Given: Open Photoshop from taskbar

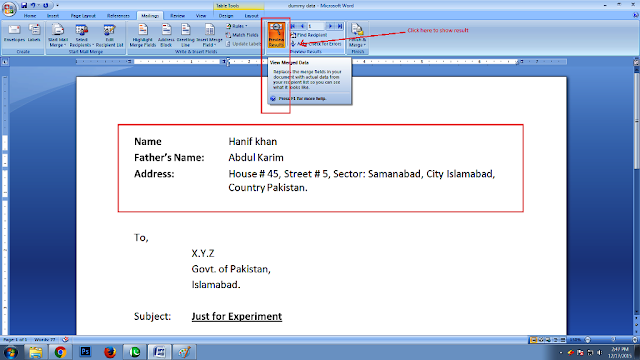Looking at the screenshot, I should click(x=85, y=352).
